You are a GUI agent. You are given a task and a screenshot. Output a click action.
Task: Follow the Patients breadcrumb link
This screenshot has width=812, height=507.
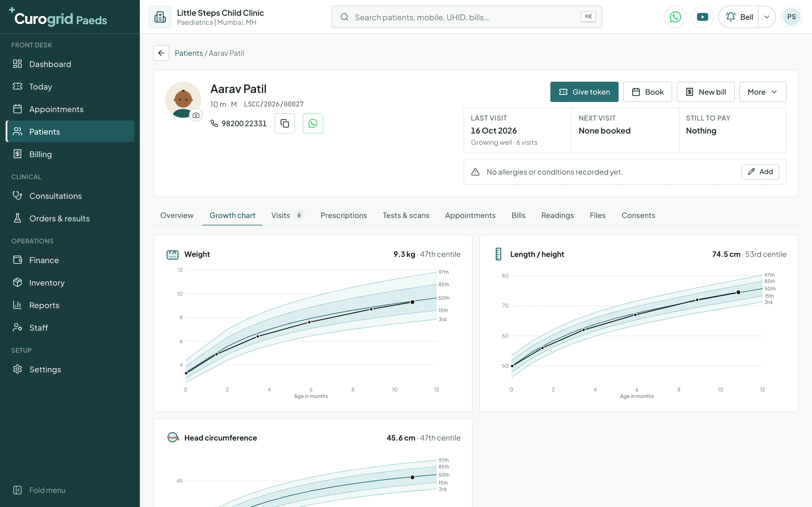tap(189, 53)
